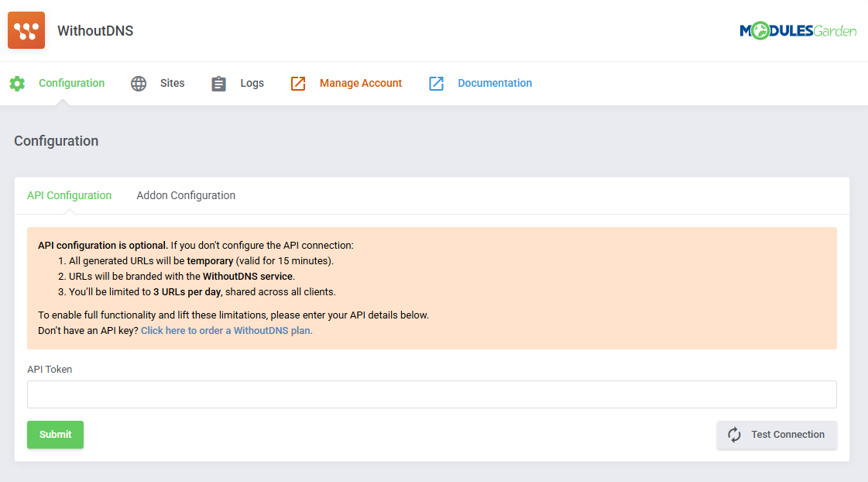The width and height of the screenshot is (868, 482).
Task: Click the Manage Account external link icon
Action: 298,83
